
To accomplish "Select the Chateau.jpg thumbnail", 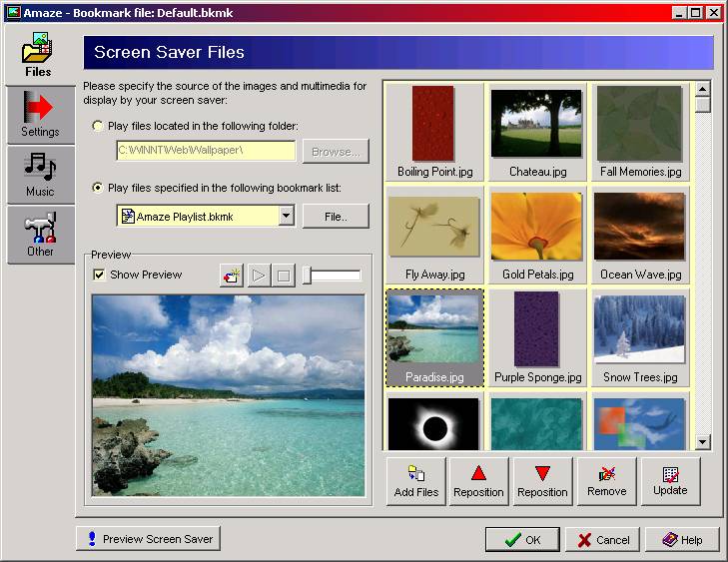I will (537, 132).
